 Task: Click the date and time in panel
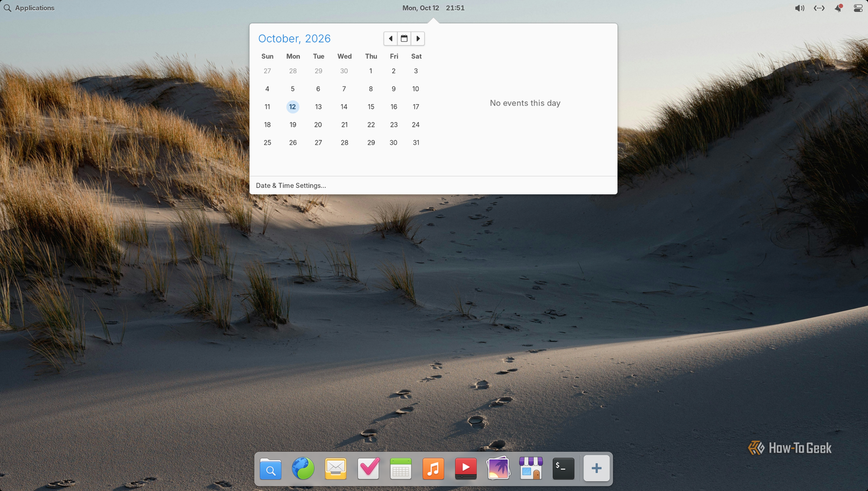tap(433, 8)
